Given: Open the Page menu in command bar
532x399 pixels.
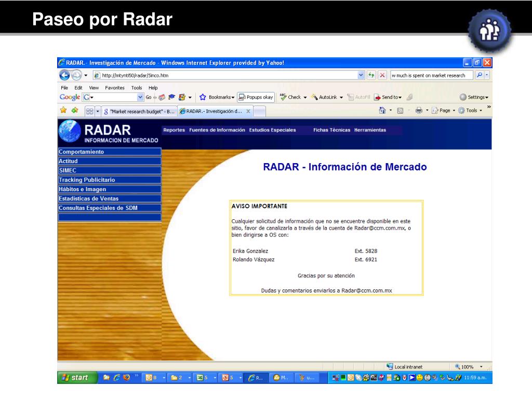Looking at the screenshot, I should point(443,110).
